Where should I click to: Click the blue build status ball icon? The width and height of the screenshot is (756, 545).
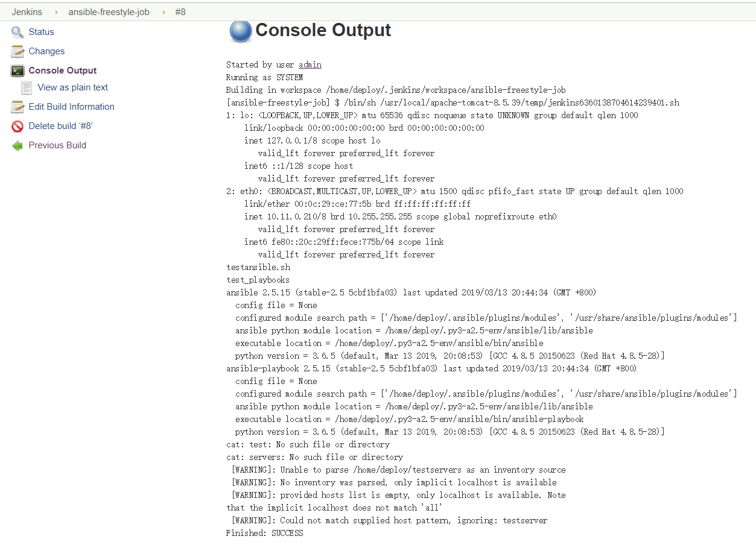pyautogui.click(x=240, y=31)
